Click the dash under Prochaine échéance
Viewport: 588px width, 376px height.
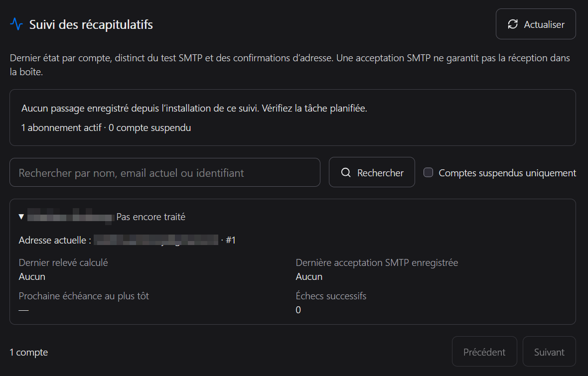23,310
